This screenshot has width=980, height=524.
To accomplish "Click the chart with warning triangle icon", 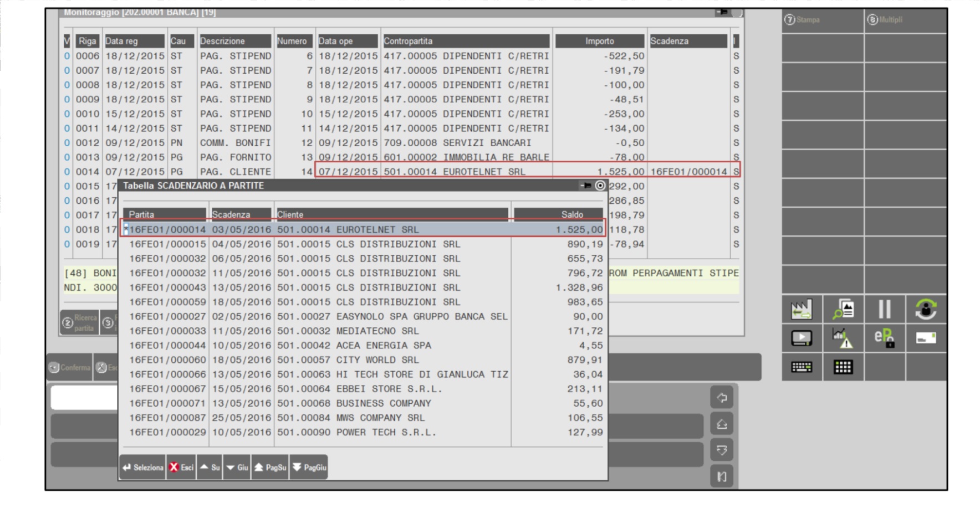I will 843,338.
